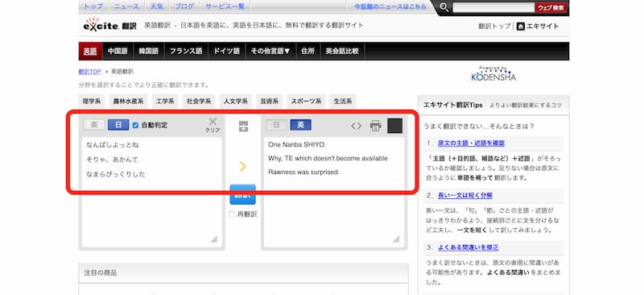This screenshot has width=644, height=295.
Task: Click result line Rawness was surprised.
Action: [303, 172]
